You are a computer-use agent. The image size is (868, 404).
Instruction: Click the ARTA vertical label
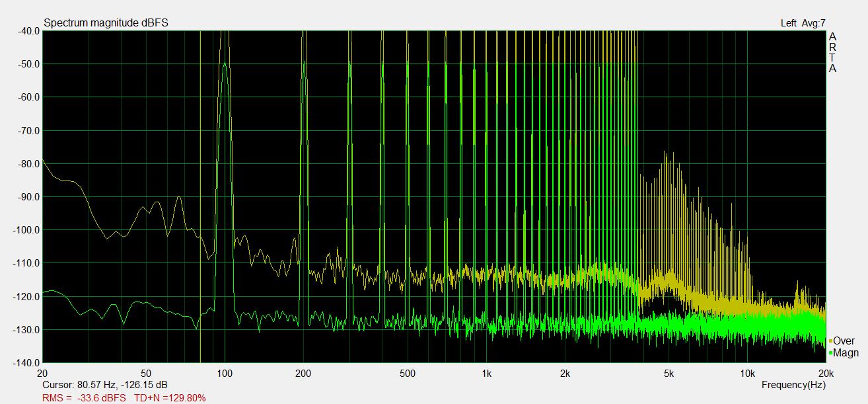(x=832, y=52)
